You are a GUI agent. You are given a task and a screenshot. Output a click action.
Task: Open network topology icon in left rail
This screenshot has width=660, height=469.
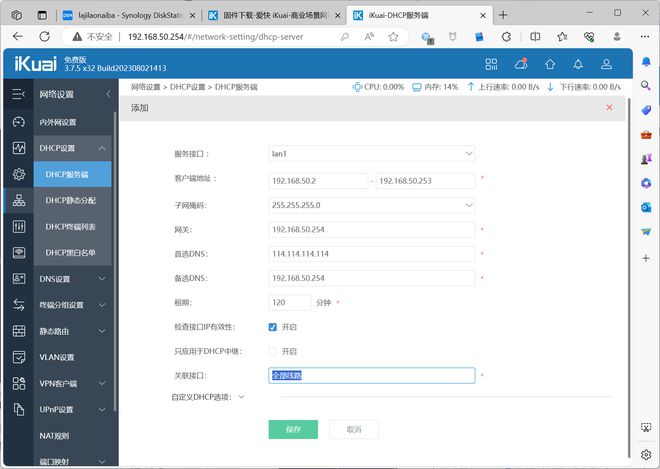point(18,200)
